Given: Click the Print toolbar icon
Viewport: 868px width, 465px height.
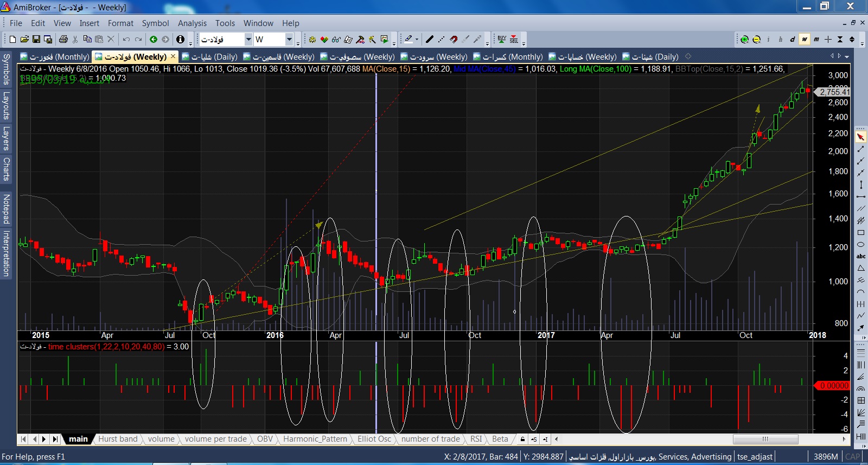Looking at the screenshot, I should [x=63, y=39].
